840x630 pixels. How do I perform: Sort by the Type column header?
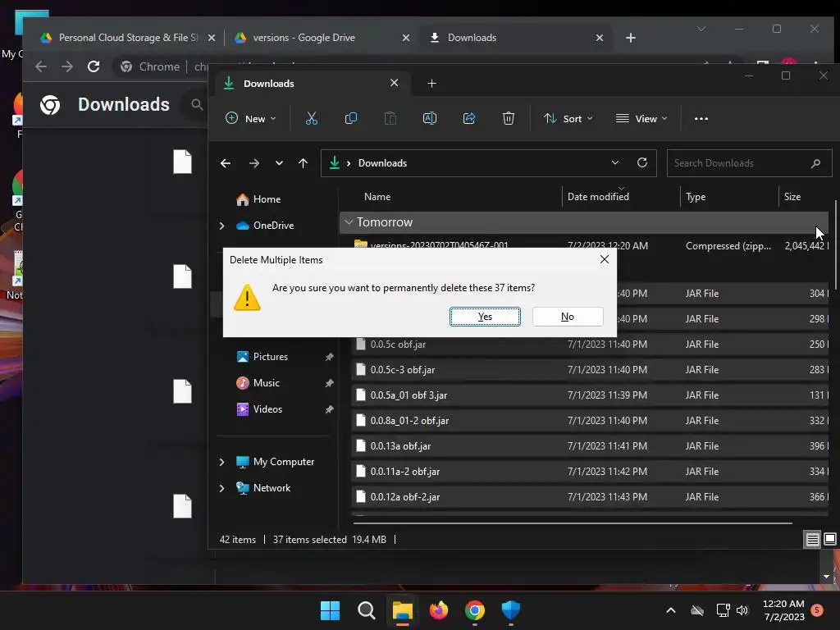coord(696,197)
